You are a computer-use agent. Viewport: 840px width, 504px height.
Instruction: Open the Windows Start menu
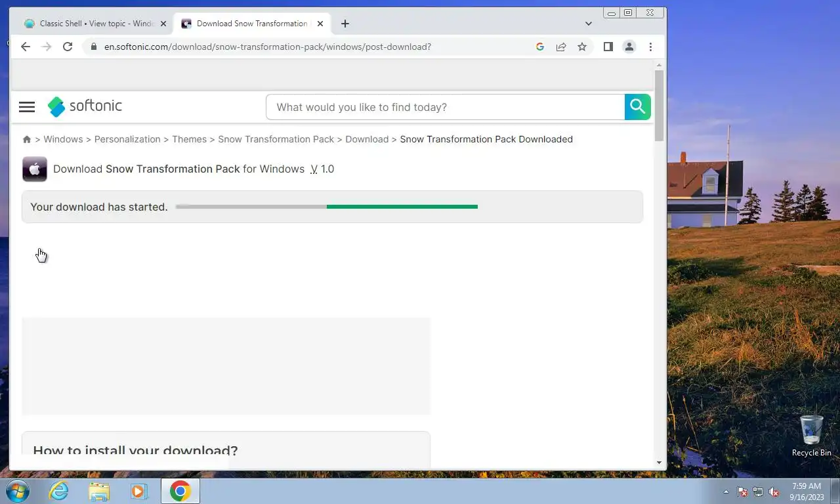coord(18,491)
